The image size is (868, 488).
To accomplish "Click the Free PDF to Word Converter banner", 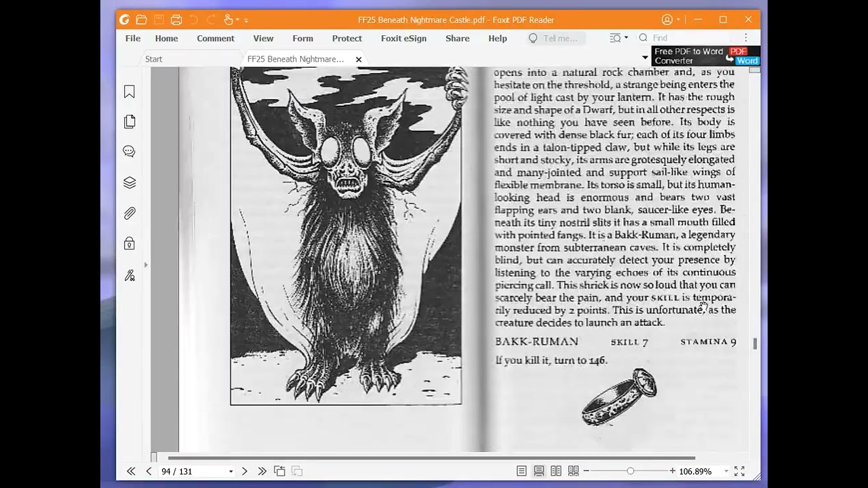I will click(706, 56).
